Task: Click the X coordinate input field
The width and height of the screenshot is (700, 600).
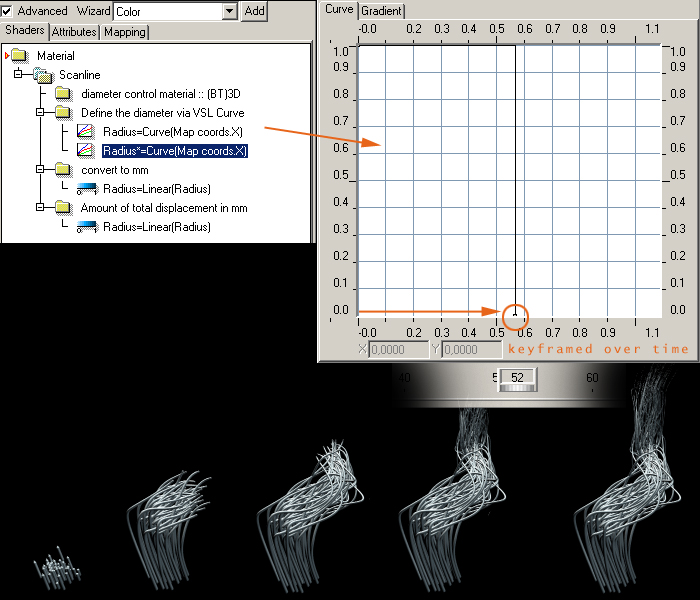Action: tap(399, 350)
